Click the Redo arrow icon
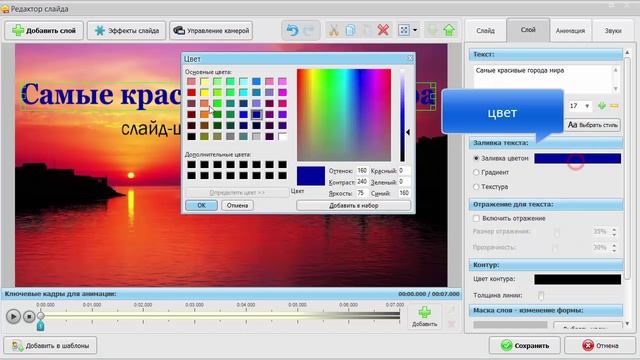The image size is (640, 360). 309,30
